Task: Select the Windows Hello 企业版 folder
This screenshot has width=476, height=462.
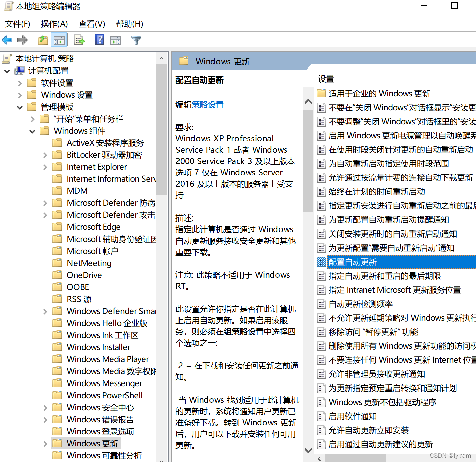Action: [107, 323]
